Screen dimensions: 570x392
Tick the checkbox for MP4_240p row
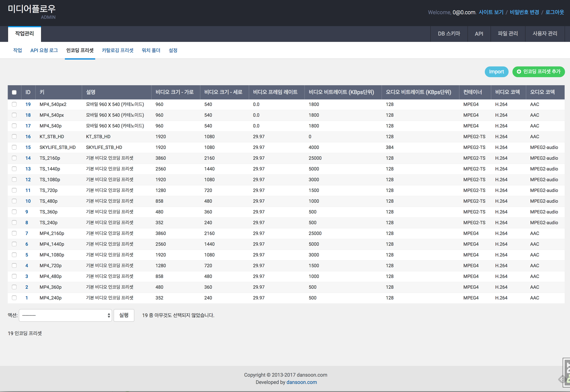(x=14, y=298)
